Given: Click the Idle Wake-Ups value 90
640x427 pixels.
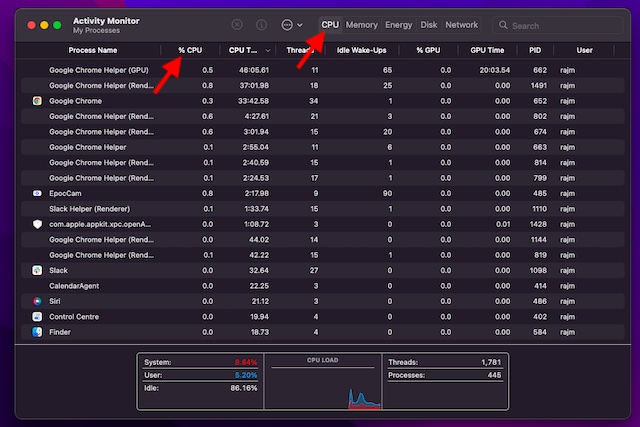Looking at the screenshot, I should coord(387,193).
